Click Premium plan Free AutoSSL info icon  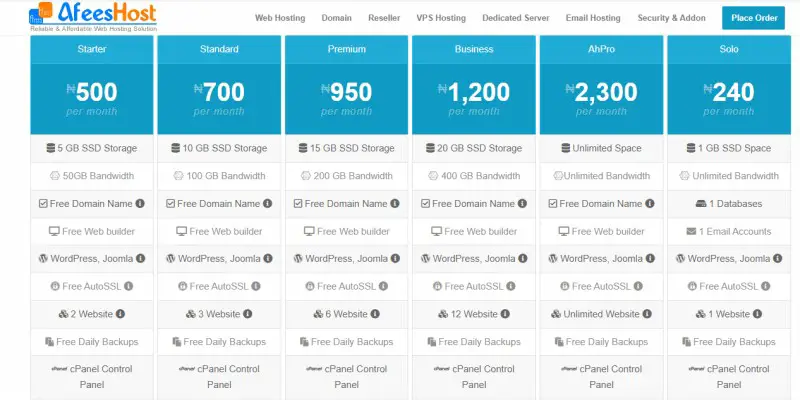point(383,286)
